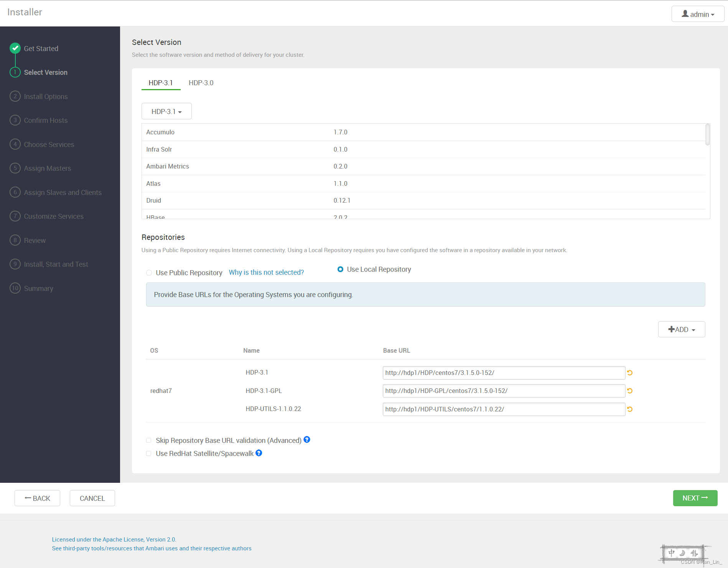The width and height of the screenshot is (728, 568).
Task: Open the ADD operating system dropdown
Action: pos(682,329)
